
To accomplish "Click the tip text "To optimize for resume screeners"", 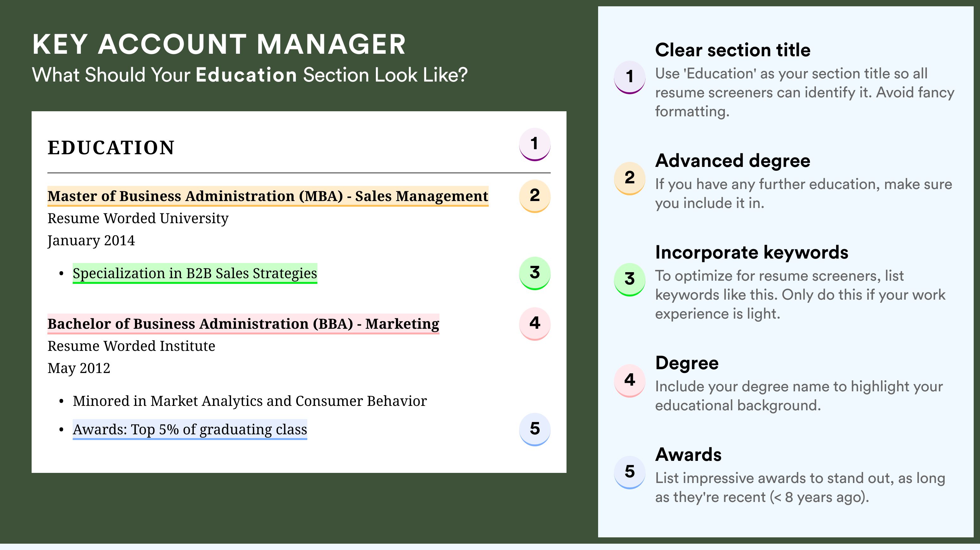I will click(x=800, y=295).
